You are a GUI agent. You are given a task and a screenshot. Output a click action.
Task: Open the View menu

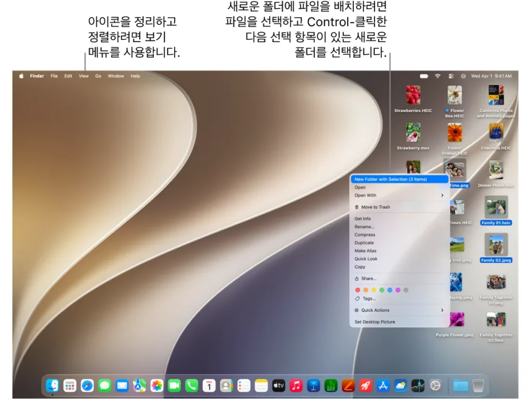point(84,76)
